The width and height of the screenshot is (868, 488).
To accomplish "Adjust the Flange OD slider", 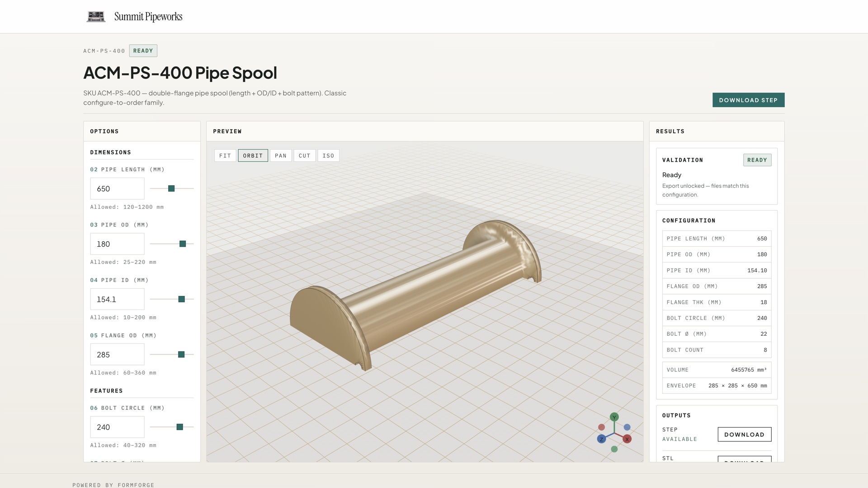I will point(181,355).
